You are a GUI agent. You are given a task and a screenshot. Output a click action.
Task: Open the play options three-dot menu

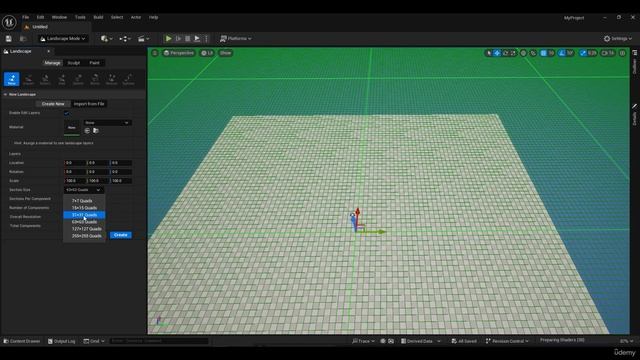click(x=206, y=39)
